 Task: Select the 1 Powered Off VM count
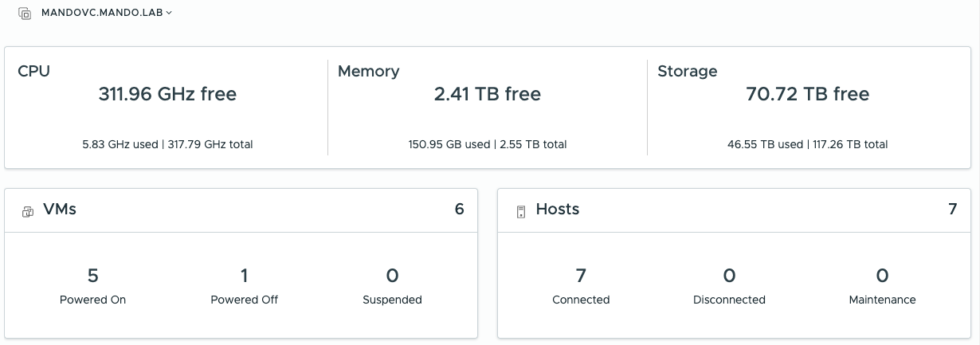244,276
